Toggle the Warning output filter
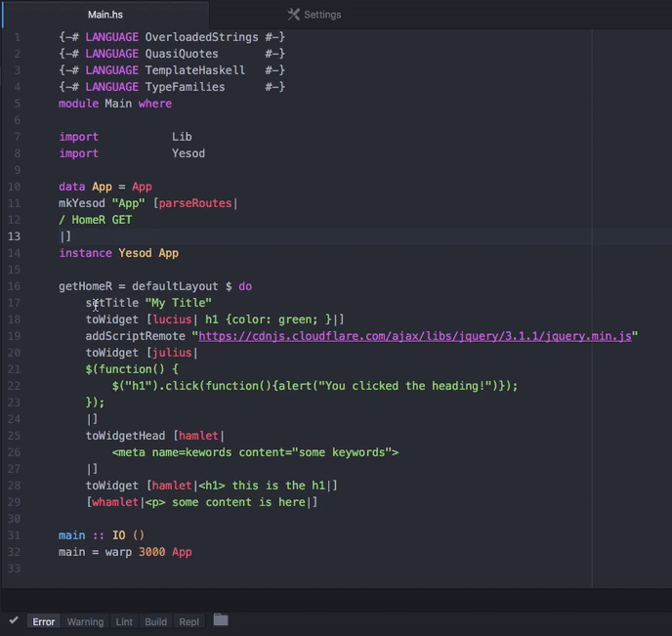The image size is (672, 636). pos(85,621)
